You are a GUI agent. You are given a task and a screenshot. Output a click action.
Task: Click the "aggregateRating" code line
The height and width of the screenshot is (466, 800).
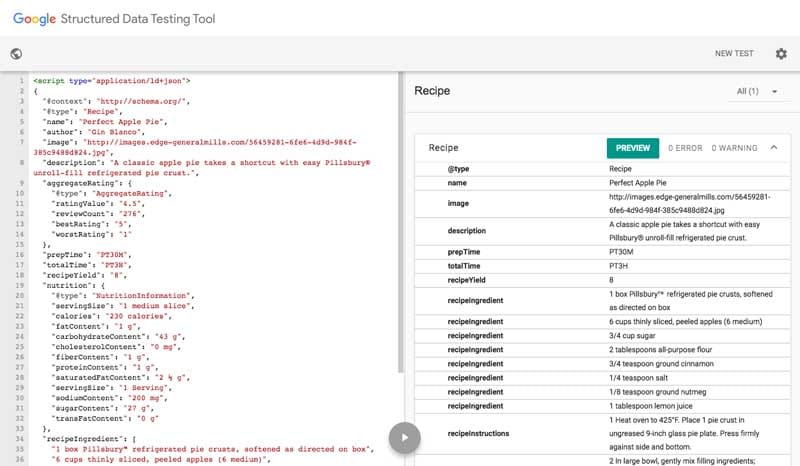point(87,183)
